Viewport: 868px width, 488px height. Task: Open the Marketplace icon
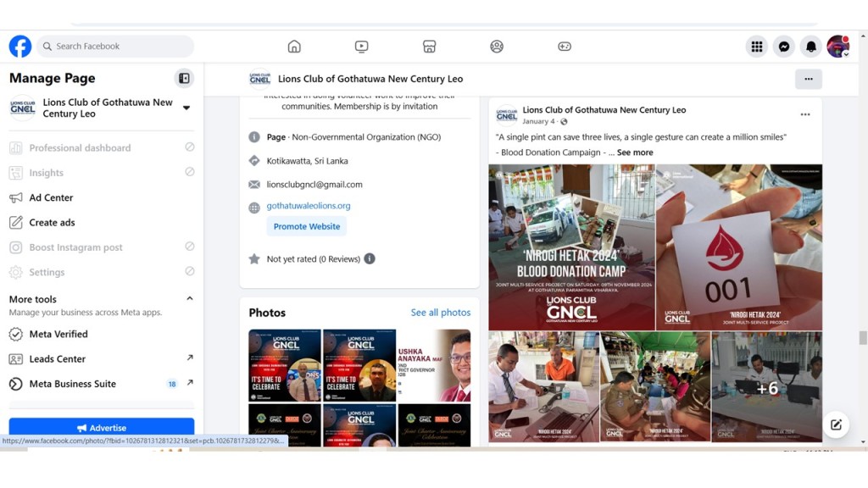pyautogui.click(x=429, y=47)
